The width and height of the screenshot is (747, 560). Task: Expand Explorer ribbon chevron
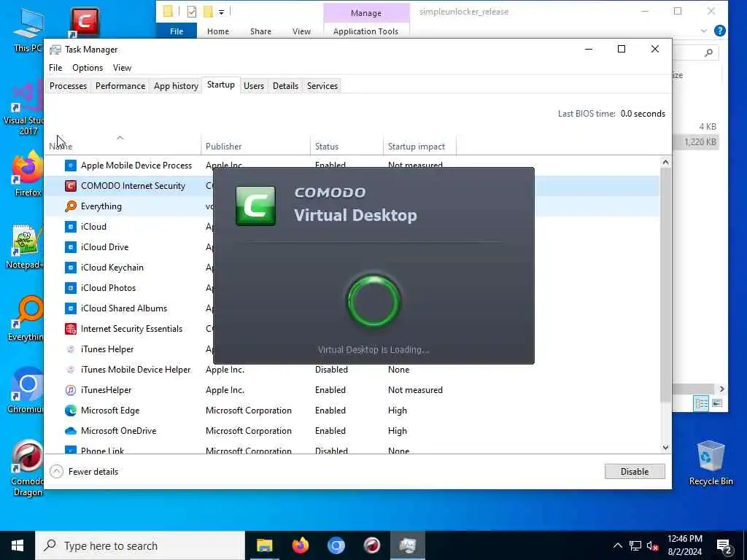tap(704, 31)
